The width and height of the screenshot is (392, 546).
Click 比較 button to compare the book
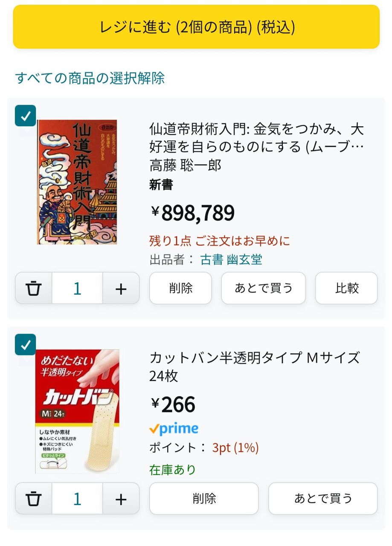(x=346, y=288)
